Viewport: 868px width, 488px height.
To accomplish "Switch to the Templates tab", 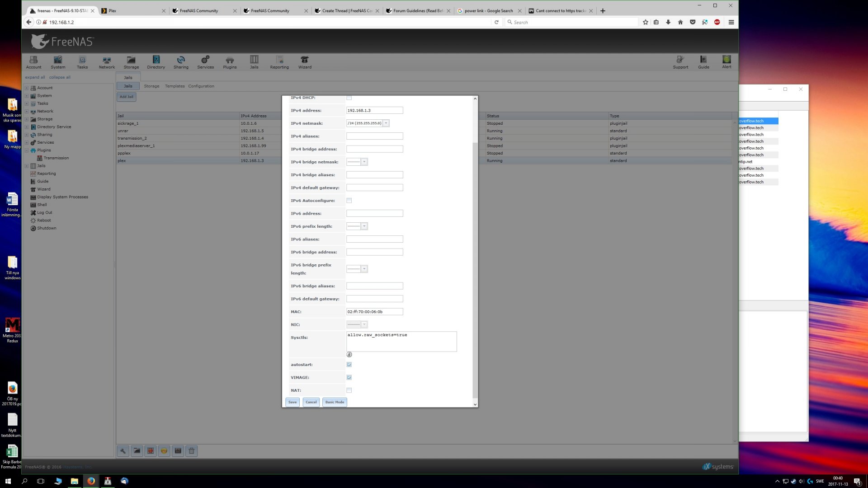I will click(x=175, y=86).
